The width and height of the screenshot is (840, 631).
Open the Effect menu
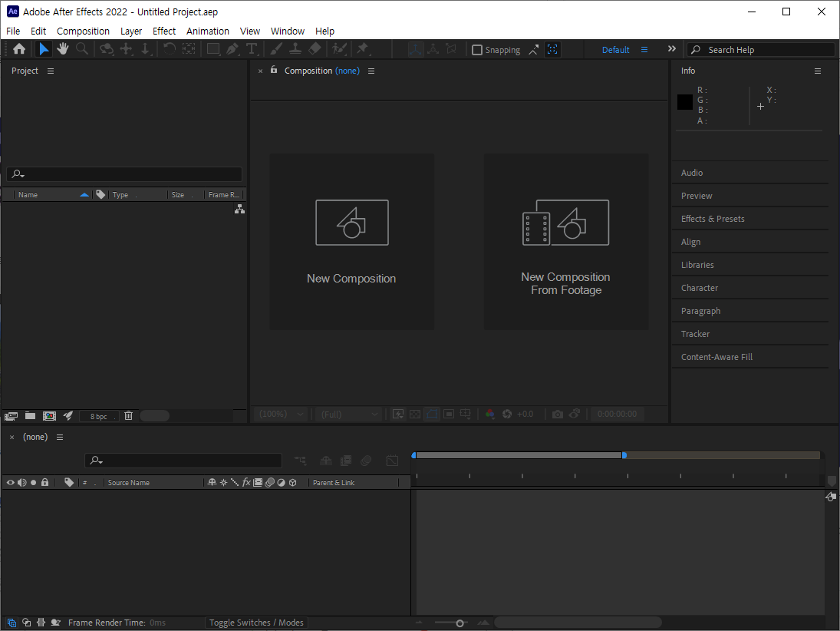(x=164, y=31)
